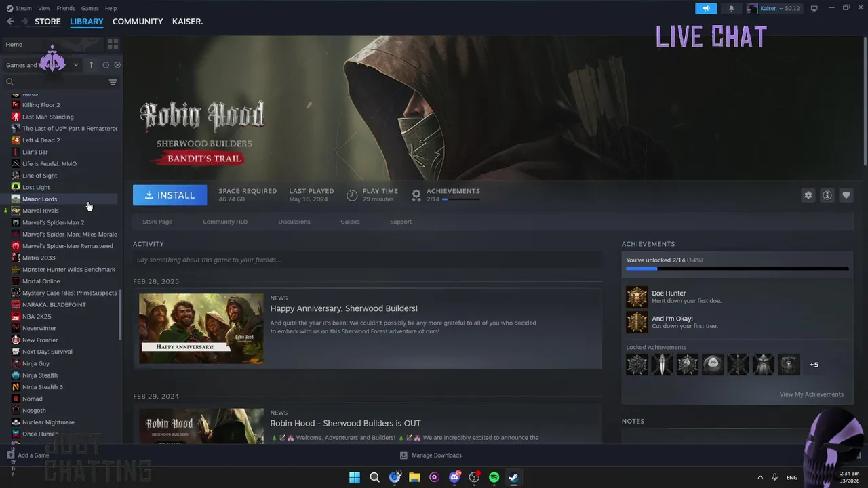868x488 pixels.
Task: Open Spotify from the taskbar
Action: (x=494, y=477)
